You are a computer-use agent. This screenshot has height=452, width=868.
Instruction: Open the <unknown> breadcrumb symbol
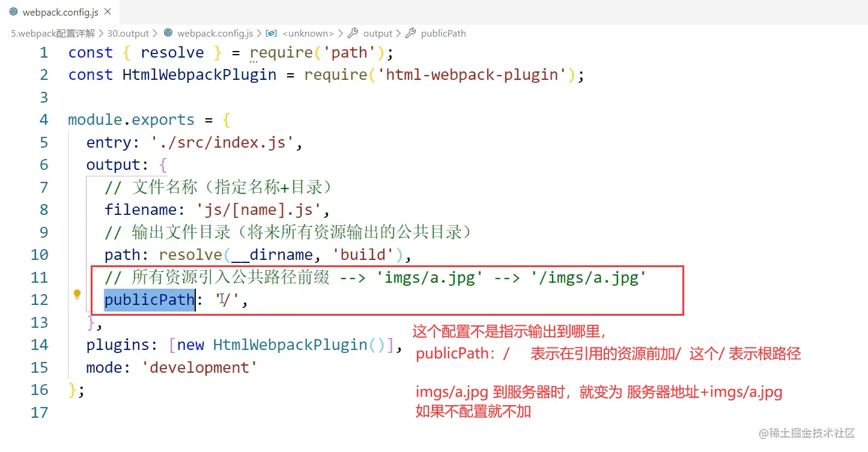pyautogui.click(x=308, y=34)
